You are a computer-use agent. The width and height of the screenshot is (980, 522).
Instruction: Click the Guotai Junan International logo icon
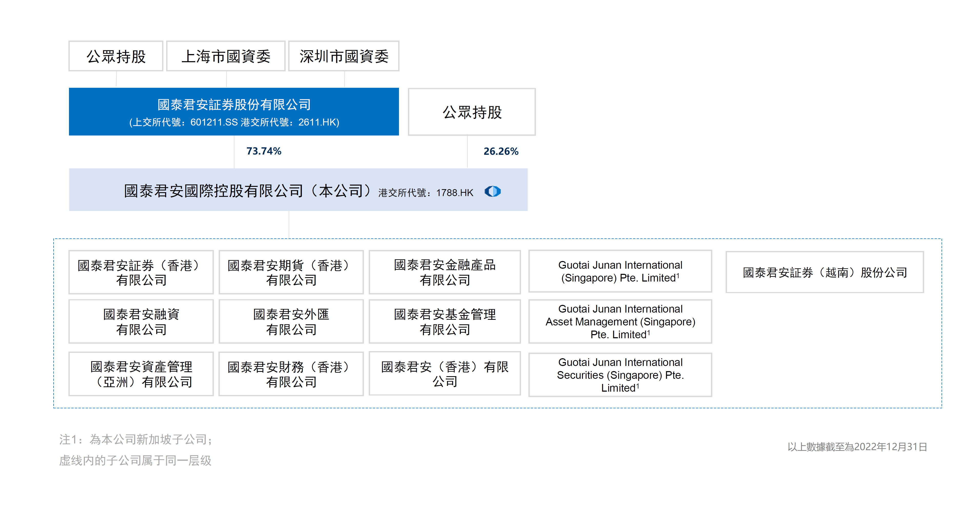[x=493, y=191]
